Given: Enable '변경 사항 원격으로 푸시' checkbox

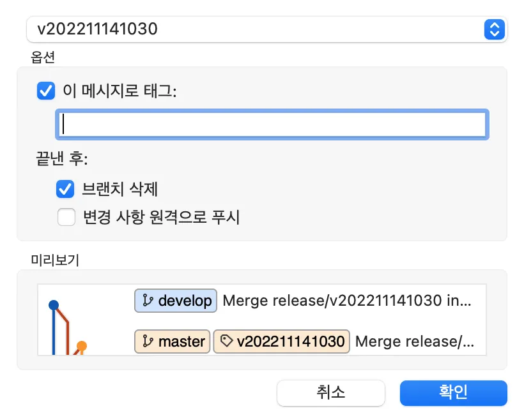Looking at the screenshot, I should click(66, 218).
